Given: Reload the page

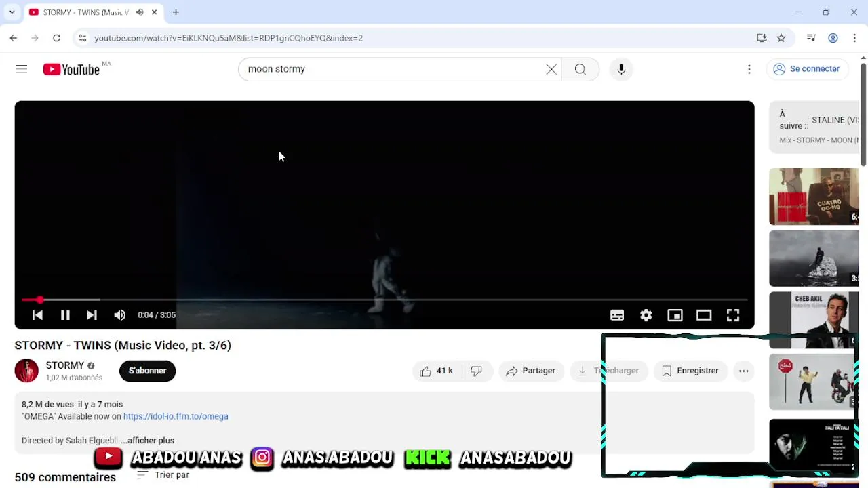Looking at the screenshot, I should (x=57, y=38).
